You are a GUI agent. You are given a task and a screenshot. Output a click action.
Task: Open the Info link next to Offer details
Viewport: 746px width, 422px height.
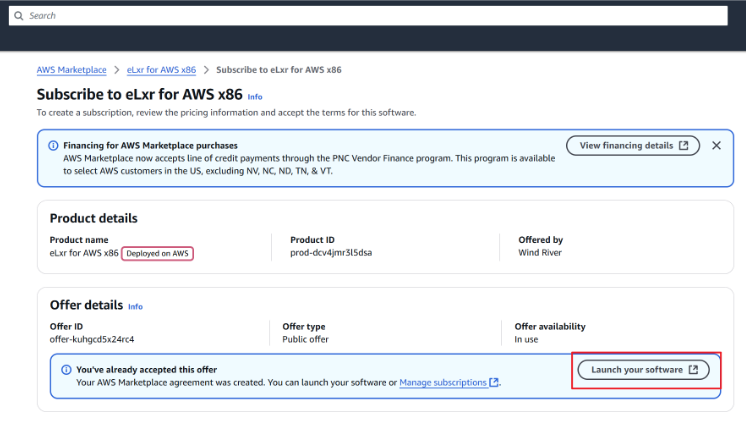click(135, 307)
